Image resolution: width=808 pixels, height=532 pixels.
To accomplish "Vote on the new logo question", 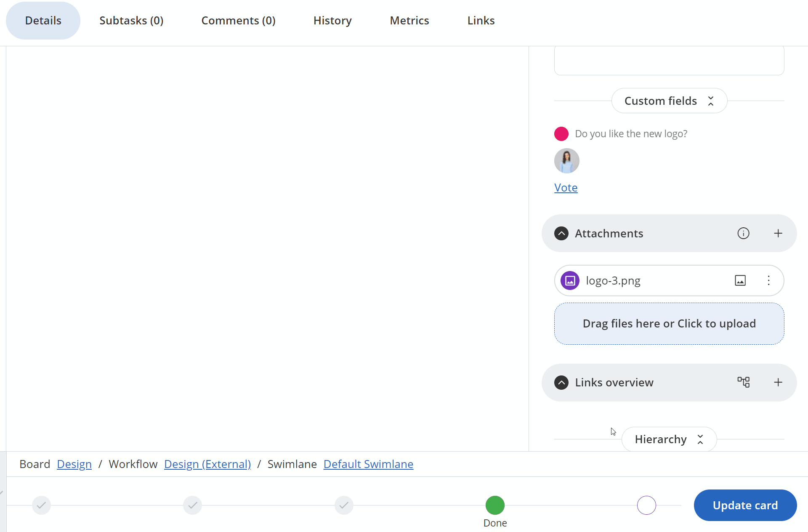I will point(566,187).
